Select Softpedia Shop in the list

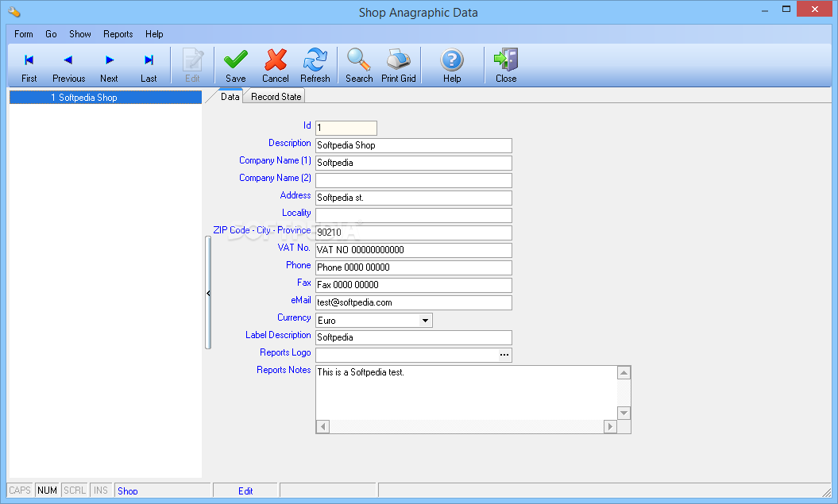(106, 97)
